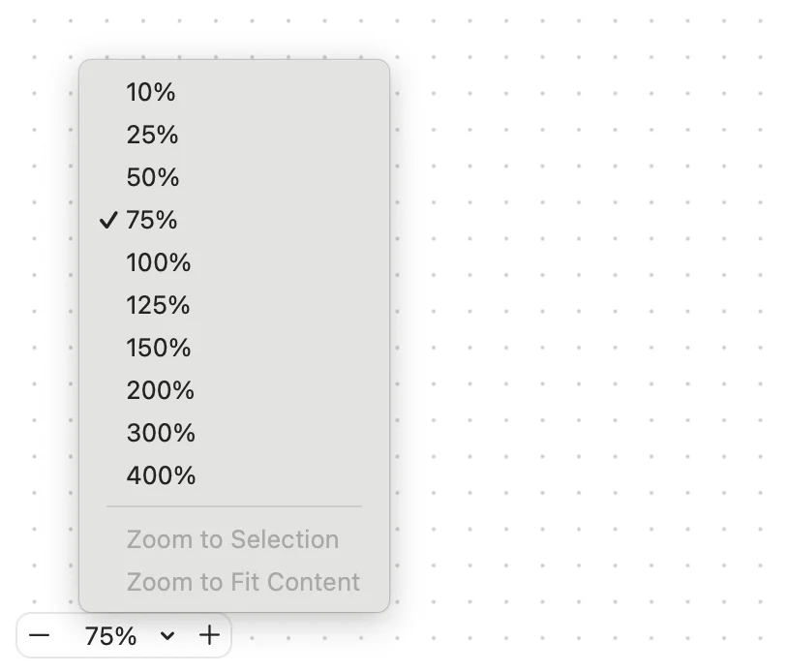The height and width of the screenshot is (672, 788).
Task: Click Zoom to Fit Content
Action: point(243,582)
